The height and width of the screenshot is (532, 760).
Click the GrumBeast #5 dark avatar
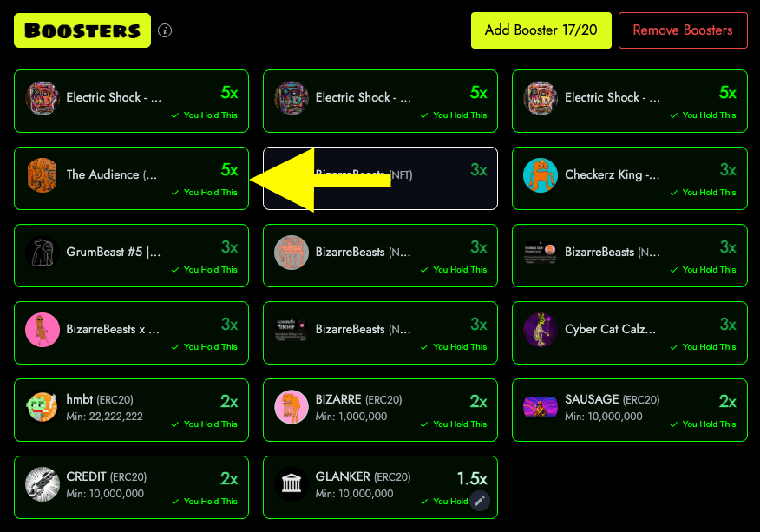click(x=43, y=253)
